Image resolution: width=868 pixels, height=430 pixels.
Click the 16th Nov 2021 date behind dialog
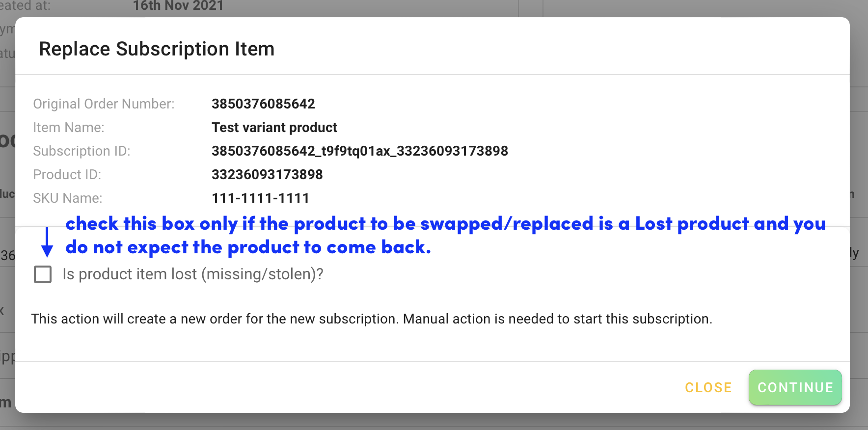(178, 6)
